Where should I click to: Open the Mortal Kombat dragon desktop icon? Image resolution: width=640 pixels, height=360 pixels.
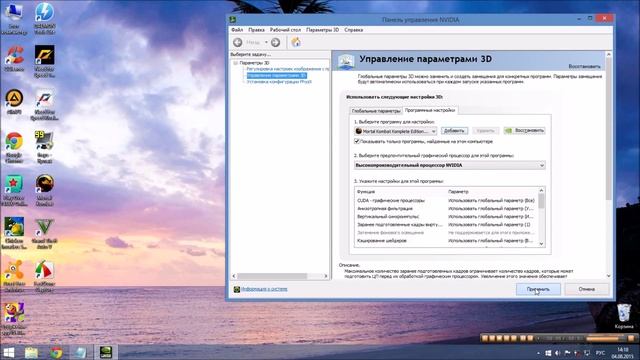(44, 190)
